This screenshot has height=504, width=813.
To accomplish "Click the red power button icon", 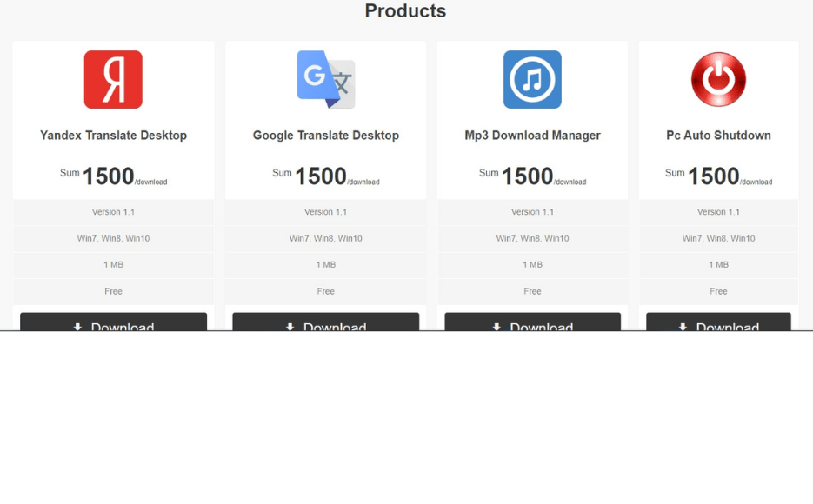I will [x=718, y=79].
